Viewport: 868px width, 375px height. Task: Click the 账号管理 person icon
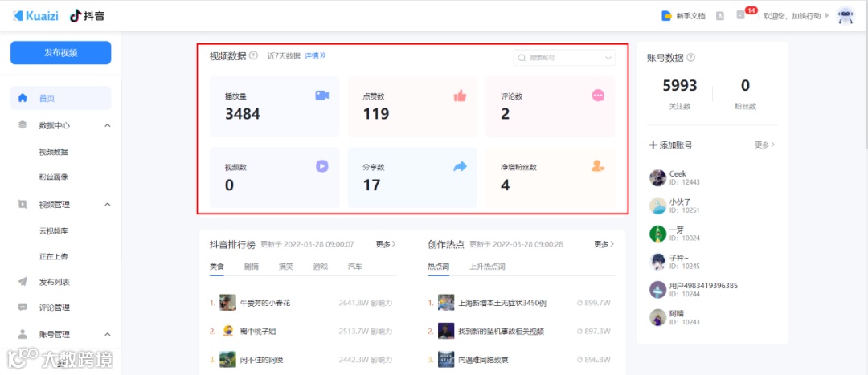[x=23, y=334]
